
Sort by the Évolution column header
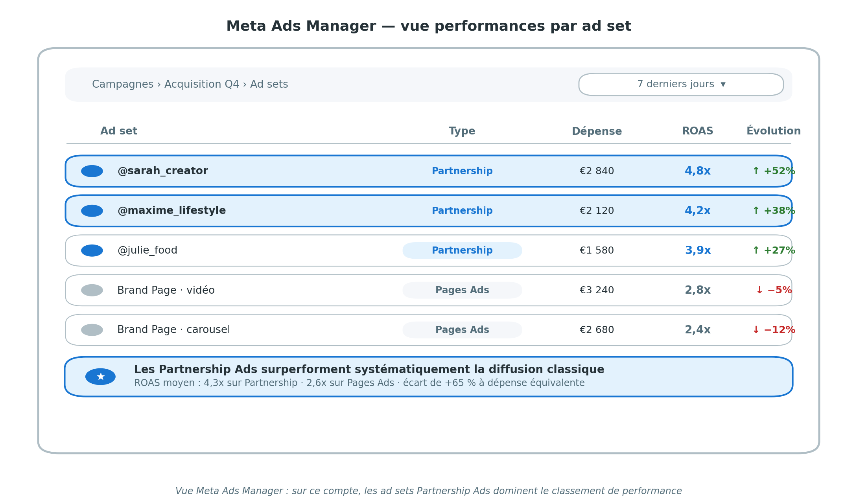click(x=774, y=131)
